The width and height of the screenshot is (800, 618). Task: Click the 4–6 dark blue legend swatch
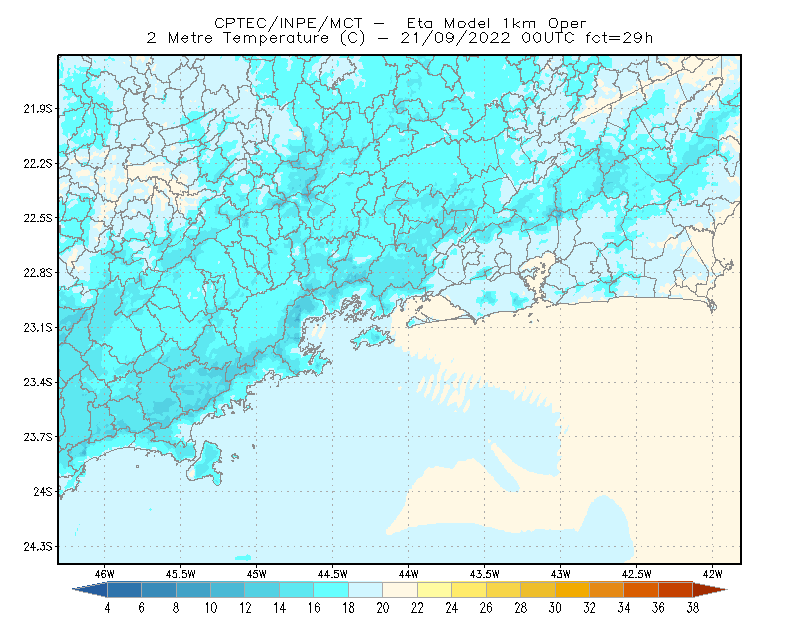pyautogui.click(x=124, y=589)
